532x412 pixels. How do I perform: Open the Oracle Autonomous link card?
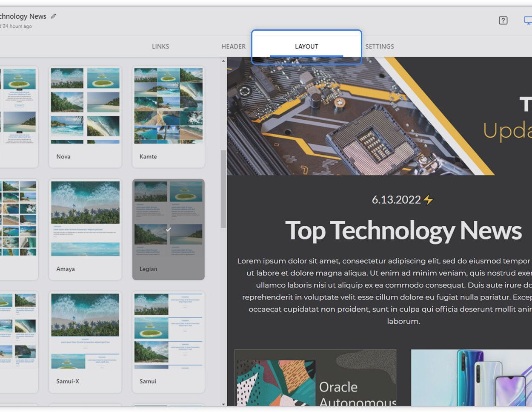(x=315, y=377)
